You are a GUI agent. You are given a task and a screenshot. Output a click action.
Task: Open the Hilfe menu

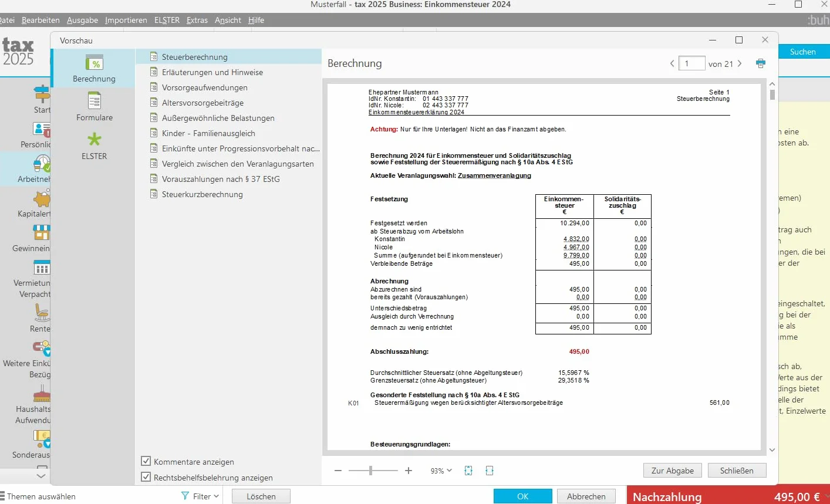[256, 20]
